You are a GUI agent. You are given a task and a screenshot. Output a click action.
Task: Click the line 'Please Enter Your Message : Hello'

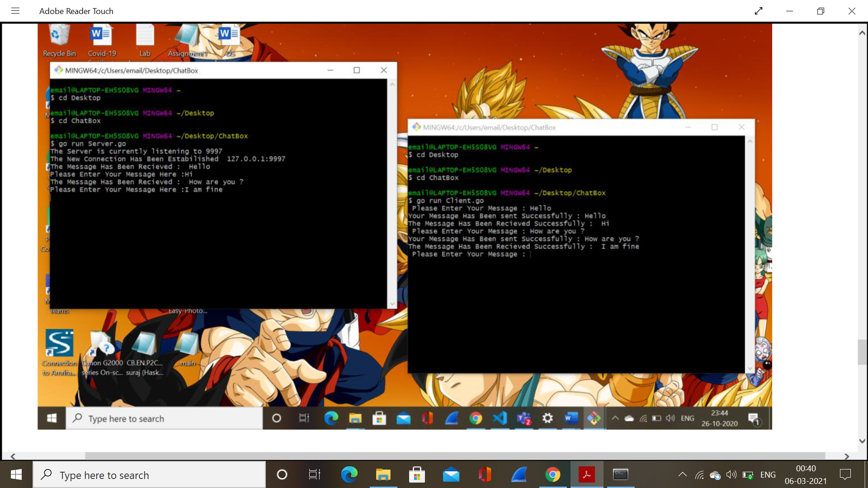click(481, 208)
